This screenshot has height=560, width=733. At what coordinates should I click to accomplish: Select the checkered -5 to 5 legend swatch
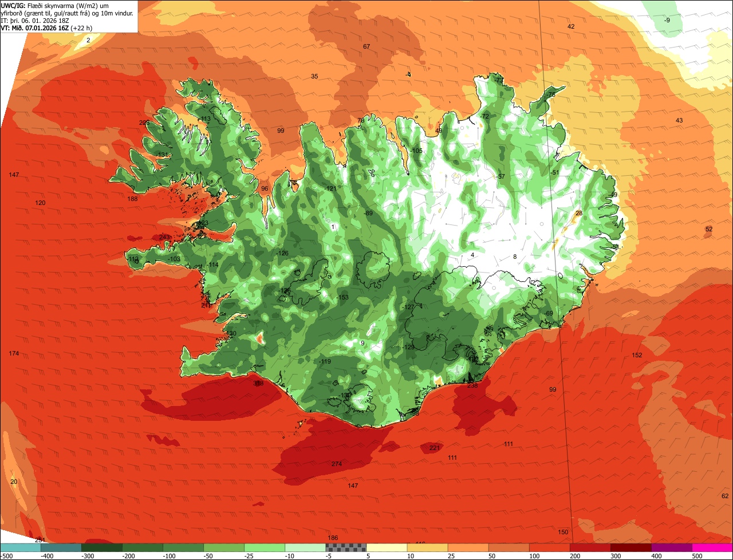click(345, 547)
